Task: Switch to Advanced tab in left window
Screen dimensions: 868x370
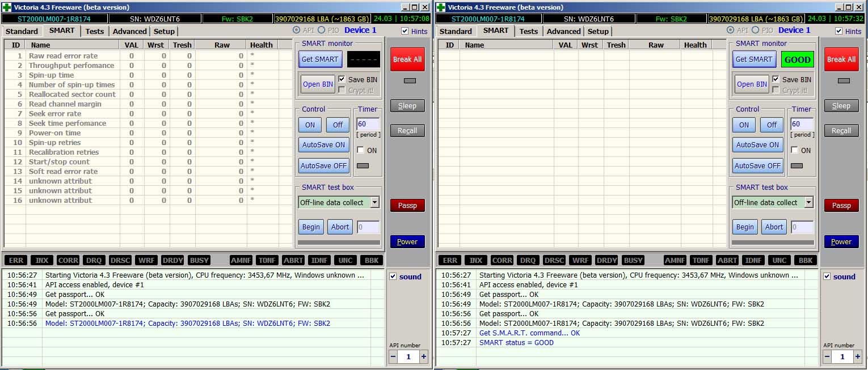Action: pos(130,31)
